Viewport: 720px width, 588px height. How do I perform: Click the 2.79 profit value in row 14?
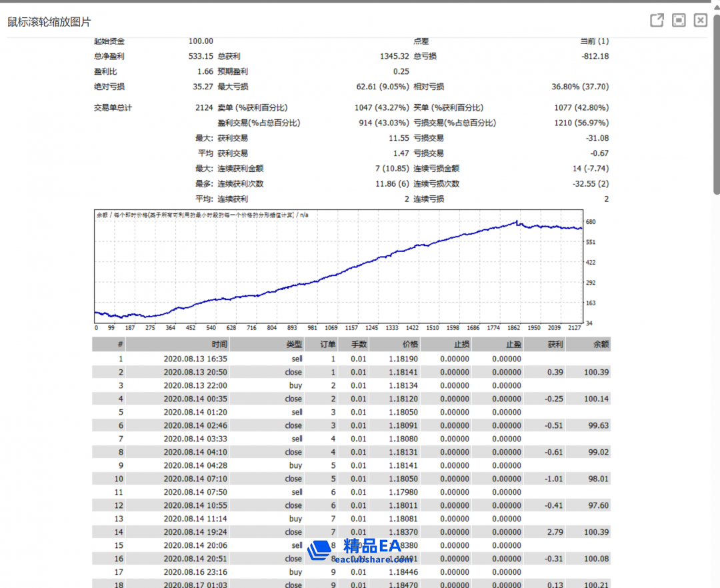pyautogui.click(x=555, y=532)
